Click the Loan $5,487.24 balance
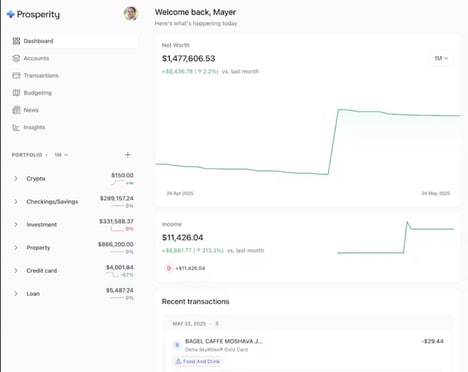Image resolution: width=468 pixels, height=372 pixels. (120, 290)
